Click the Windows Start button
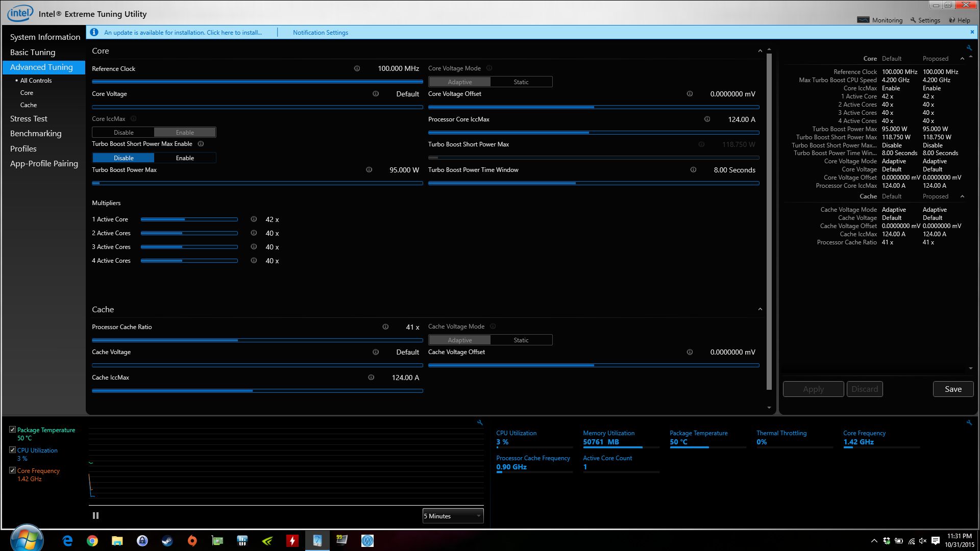The image size is (980, 551). tap(27, 539)
